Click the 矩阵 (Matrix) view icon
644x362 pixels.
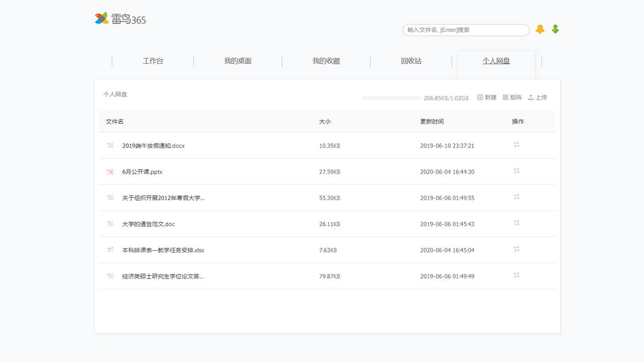(x=504, y=97)
